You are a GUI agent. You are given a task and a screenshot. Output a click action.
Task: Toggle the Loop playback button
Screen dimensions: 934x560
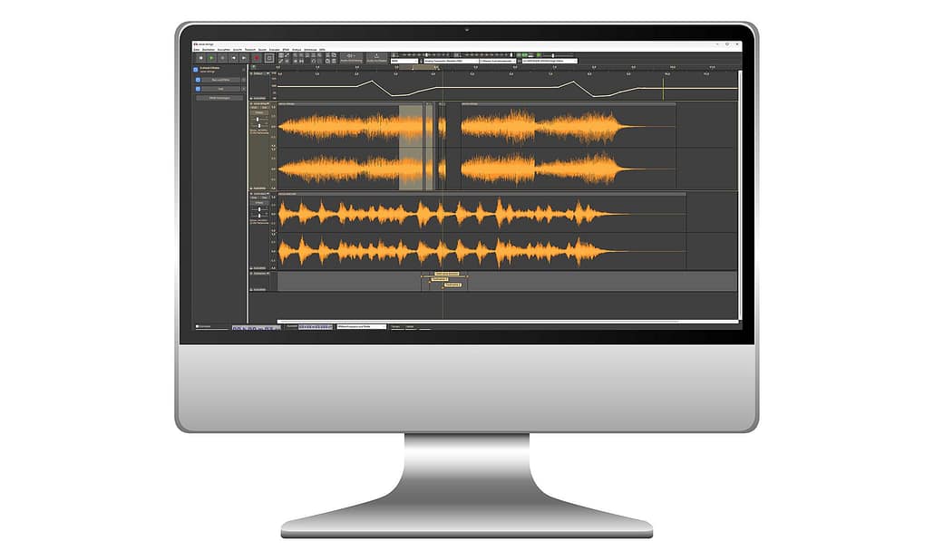[x=268, y=57]
